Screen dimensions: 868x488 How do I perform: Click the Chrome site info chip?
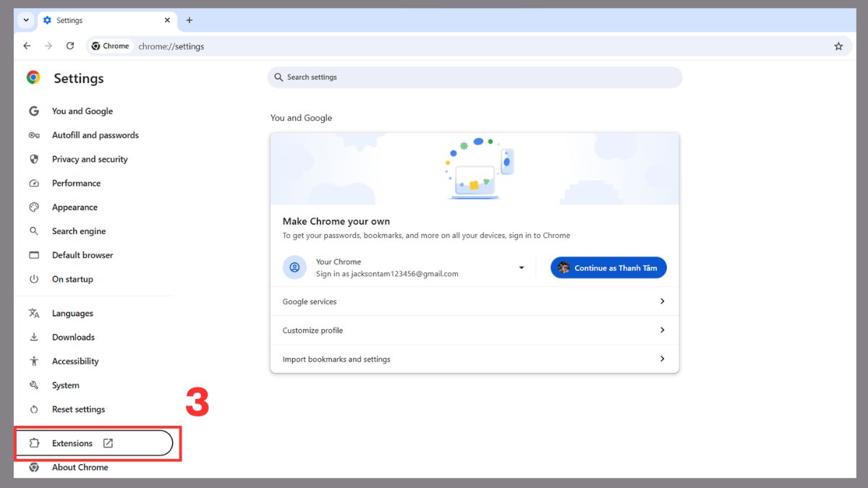[x=111, y=46]
